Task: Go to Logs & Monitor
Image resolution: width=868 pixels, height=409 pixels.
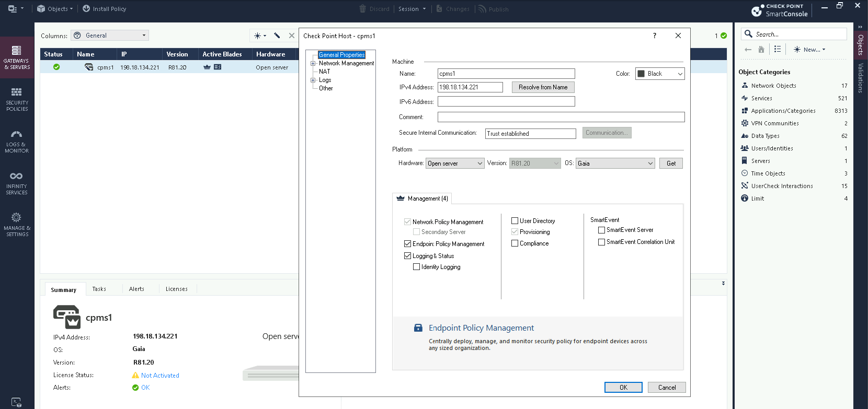Action: (x=17, y=141)
